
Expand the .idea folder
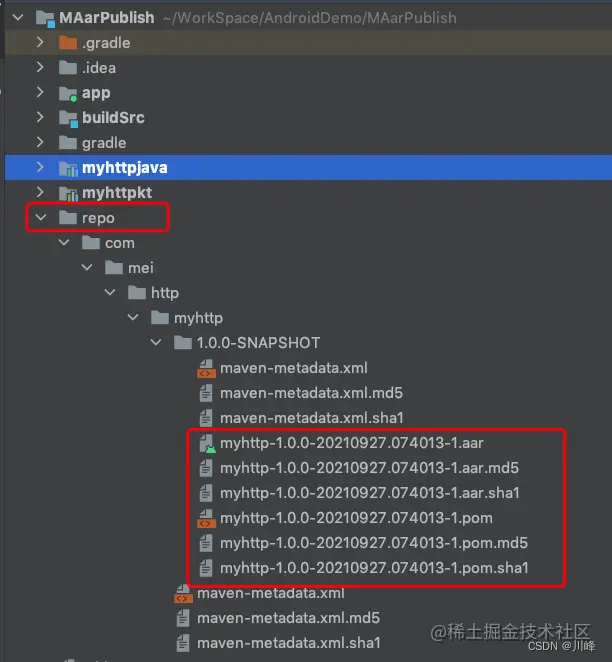(x=40, y=67)
